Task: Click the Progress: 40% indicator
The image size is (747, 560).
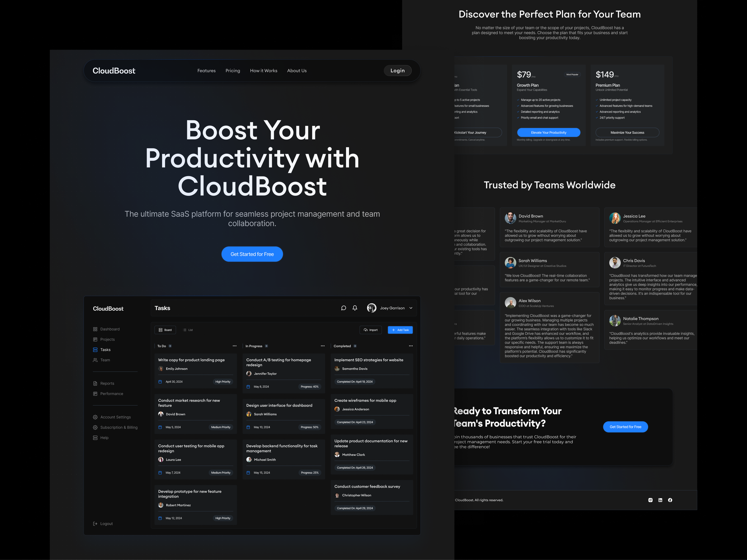Action: pyautogui.click(x=310, y=387)
